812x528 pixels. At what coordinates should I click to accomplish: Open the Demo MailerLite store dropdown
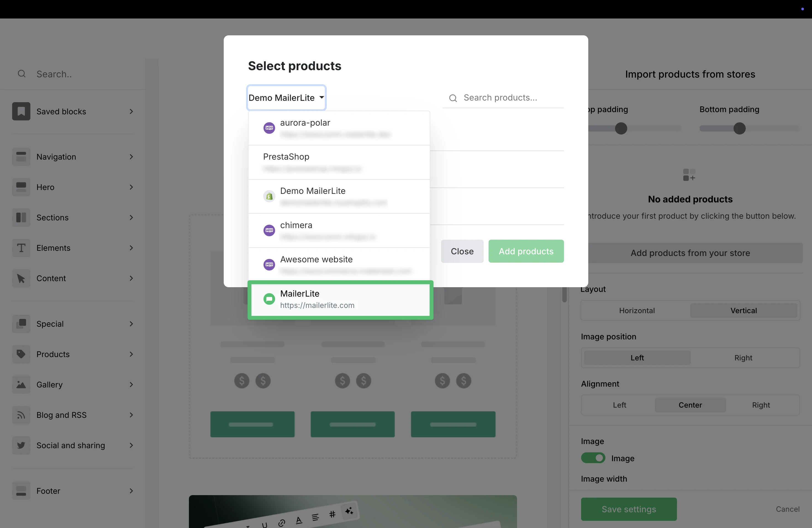[x=286, y=98]
